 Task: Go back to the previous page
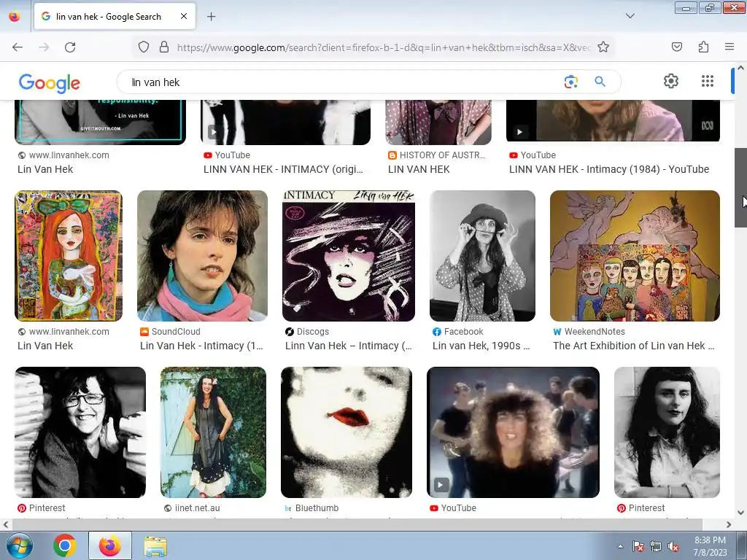(x=18, y=47)
